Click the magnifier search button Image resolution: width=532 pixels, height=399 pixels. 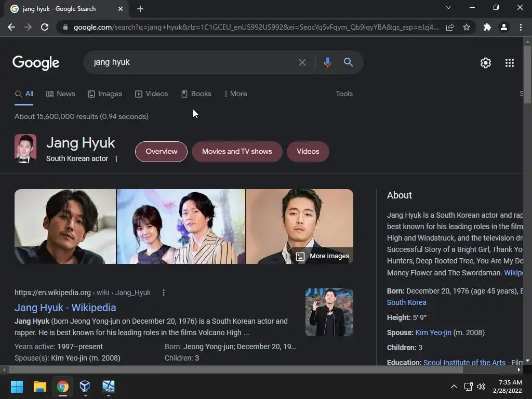coord(348,62)
